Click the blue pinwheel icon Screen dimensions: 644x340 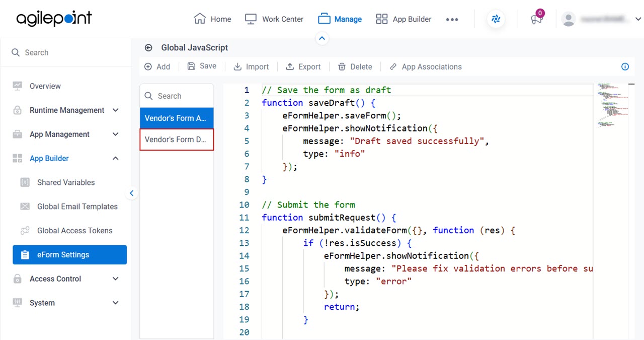[x=496, y=20]
